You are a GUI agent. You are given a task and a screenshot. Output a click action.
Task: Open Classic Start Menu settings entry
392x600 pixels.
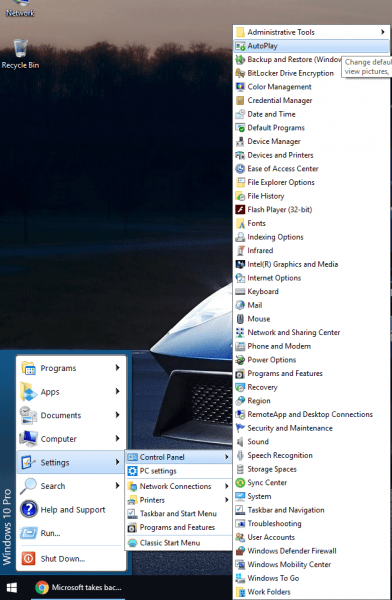click(x=179, y=543)
